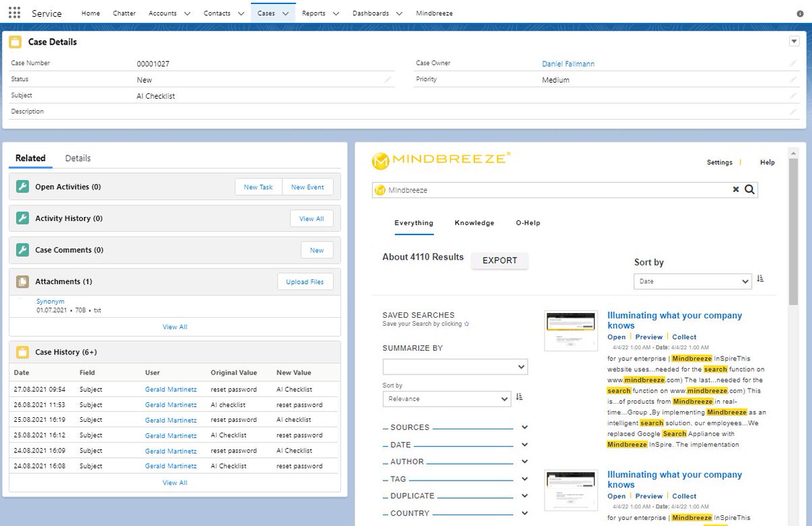Go to the Home tab
Image resolution: width=812 pixels, height=526 pixels.
(90, 14)
